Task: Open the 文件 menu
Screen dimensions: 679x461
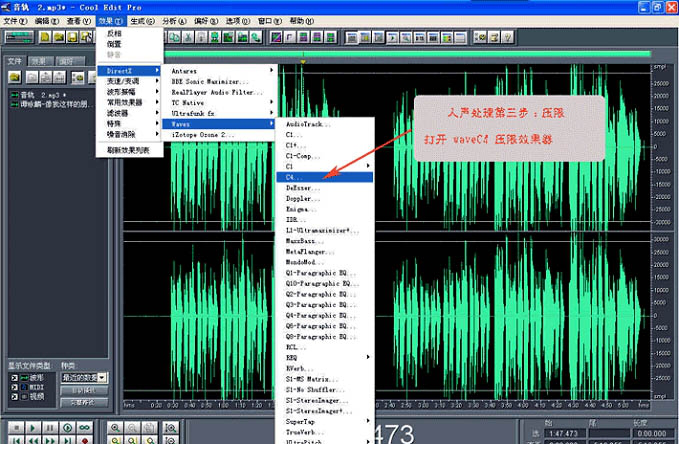Action: coord(15,21)
